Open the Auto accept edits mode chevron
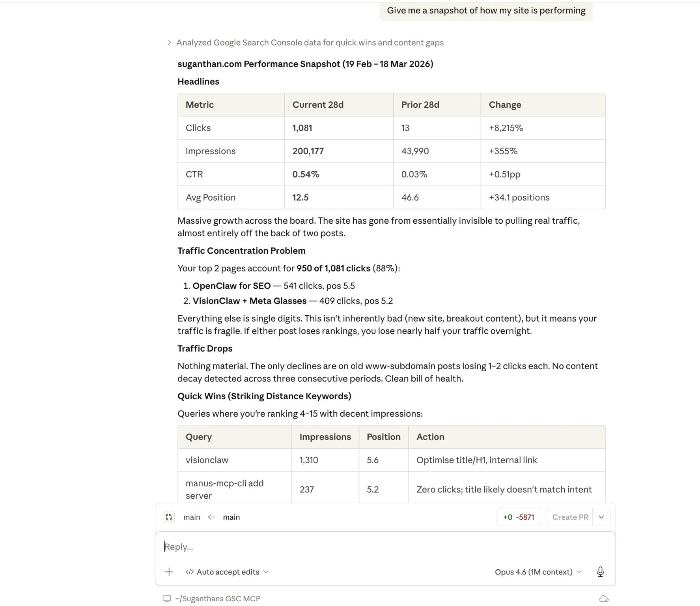 [266, 572]
